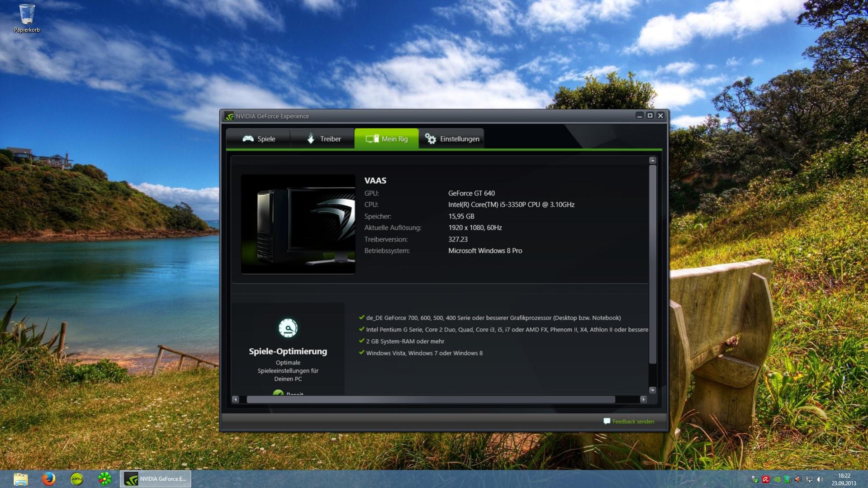
Task: Click the de_DE GeForce 700 requirement line
Action: pos(493,318)
